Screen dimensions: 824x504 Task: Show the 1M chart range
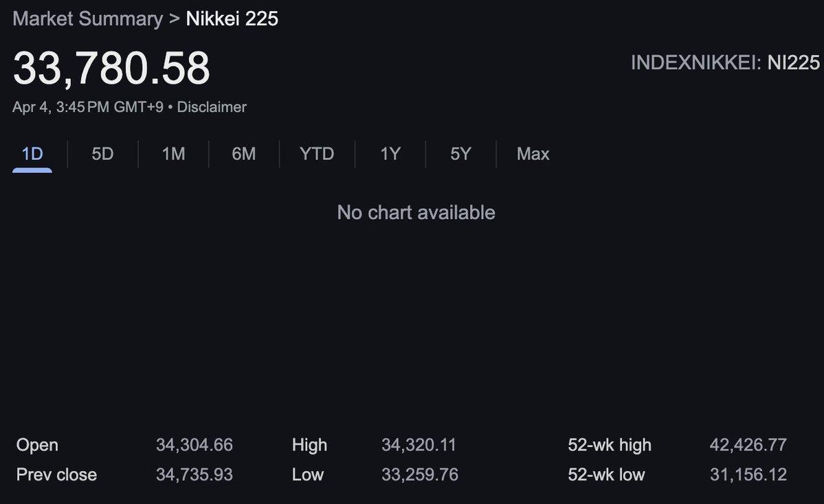point(173,154)
